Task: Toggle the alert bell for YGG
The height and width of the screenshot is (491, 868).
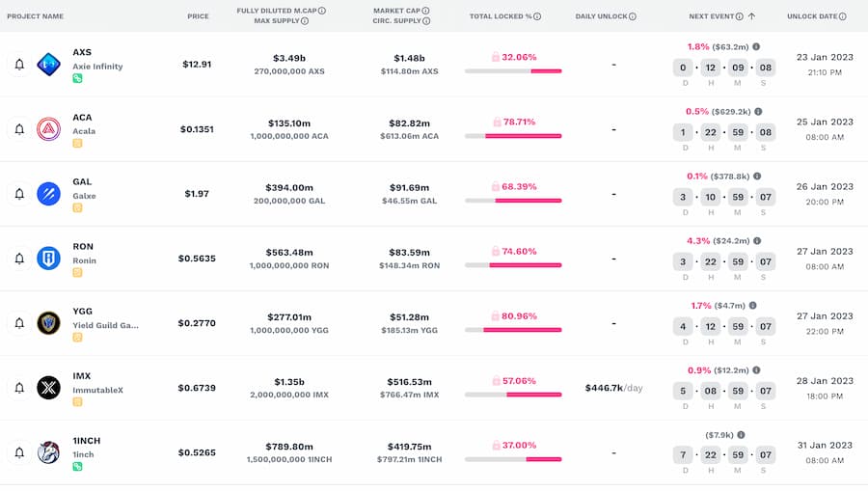Action: [x=19, y=323]
